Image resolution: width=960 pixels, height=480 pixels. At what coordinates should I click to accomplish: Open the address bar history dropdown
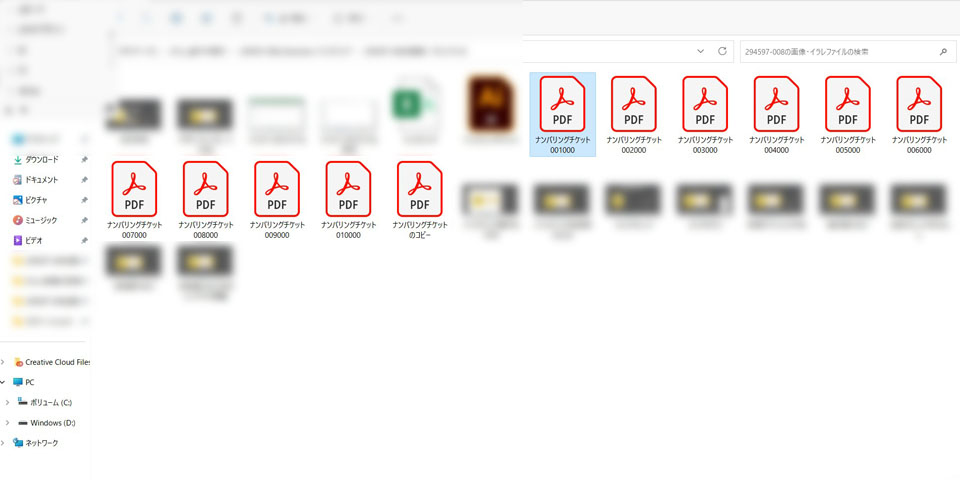tap(699, 51)
